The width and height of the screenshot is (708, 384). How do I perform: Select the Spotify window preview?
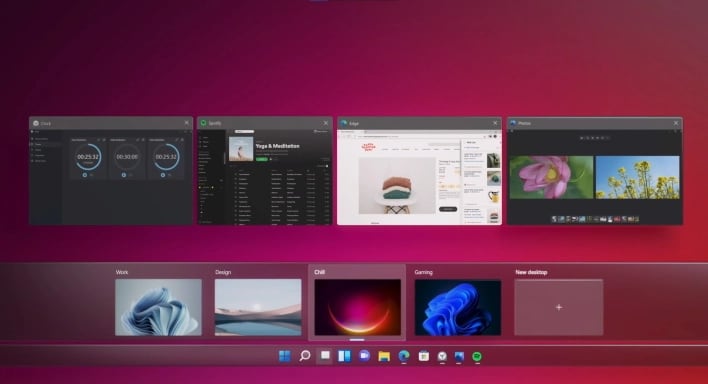coord(265,171)
